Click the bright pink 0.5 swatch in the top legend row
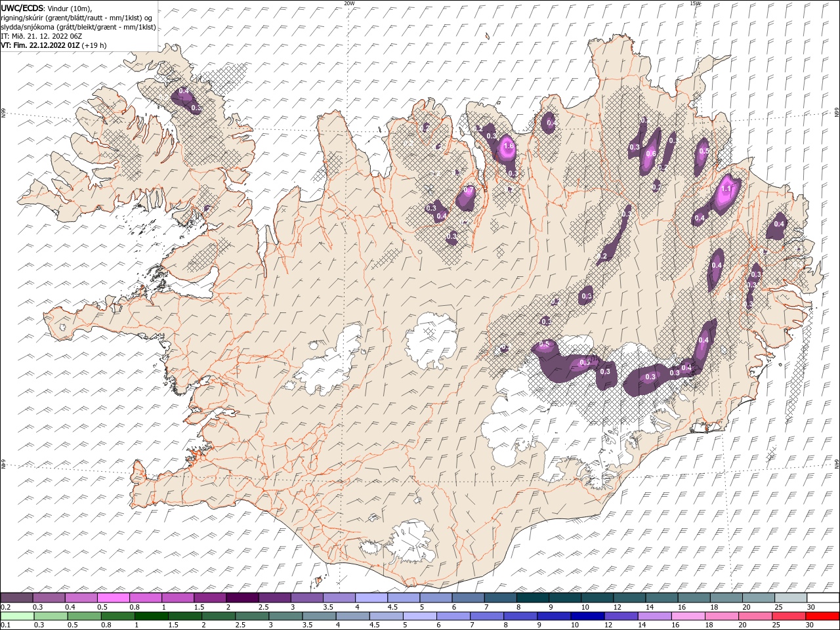Image resolution: width=840 pixels, height=630 pixels. [x=113, y=598]
